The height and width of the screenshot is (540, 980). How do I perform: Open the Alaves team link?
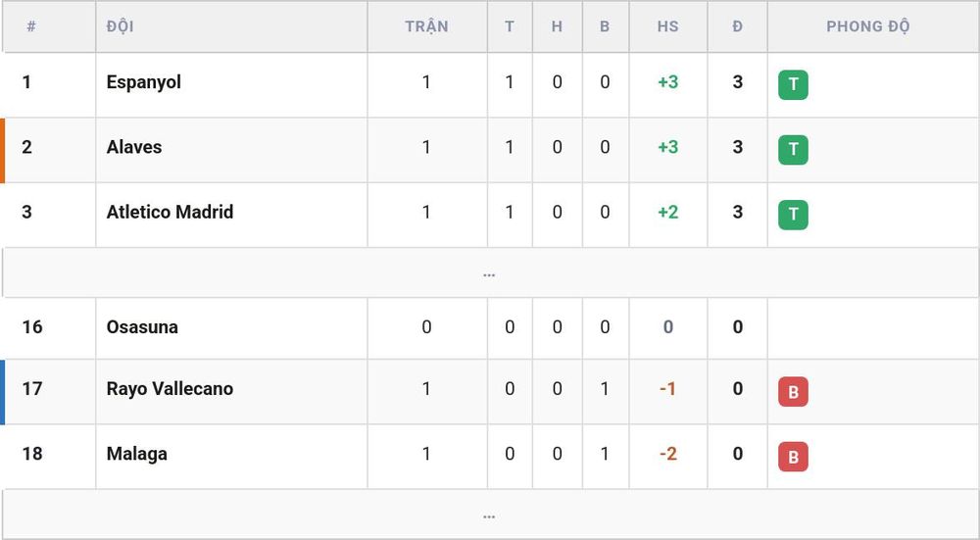133,148
